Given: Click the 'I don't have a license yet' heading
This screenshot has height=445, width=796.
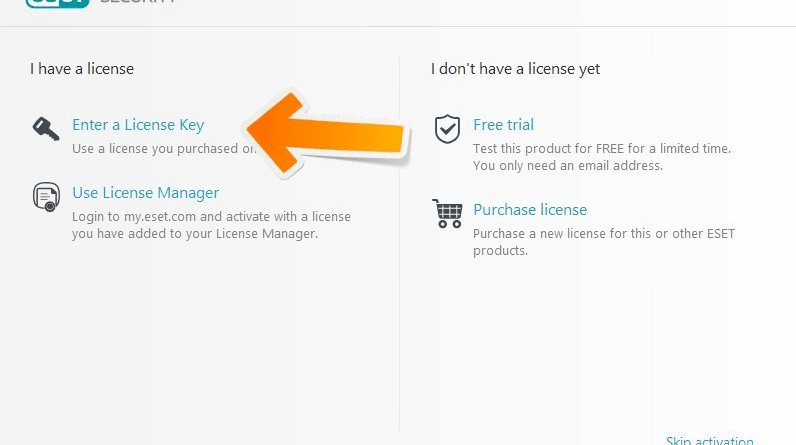Looking at the screenshot, I should pyautogui.click(x=516, y=69).
